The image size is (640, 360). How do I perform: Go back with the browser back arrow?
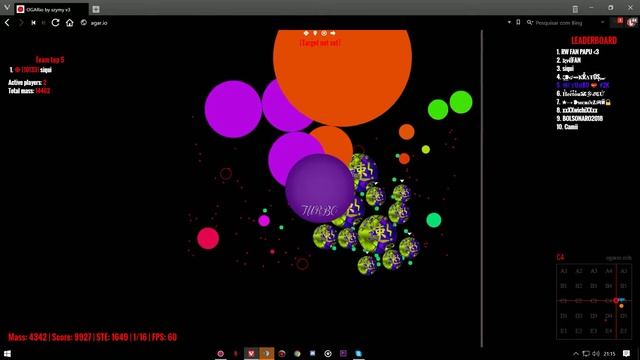[7, 23]
